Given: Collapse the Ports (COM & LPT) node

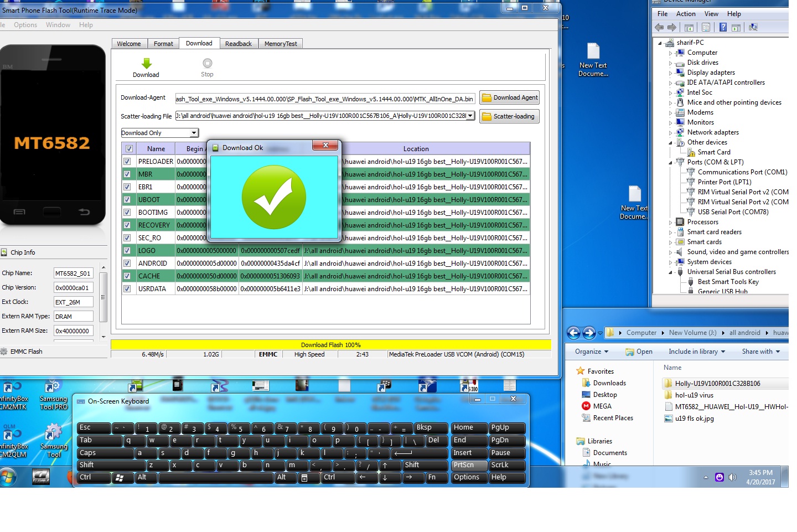Looking at the screenshot, I should pyautogui.click(x=670, y=163).
